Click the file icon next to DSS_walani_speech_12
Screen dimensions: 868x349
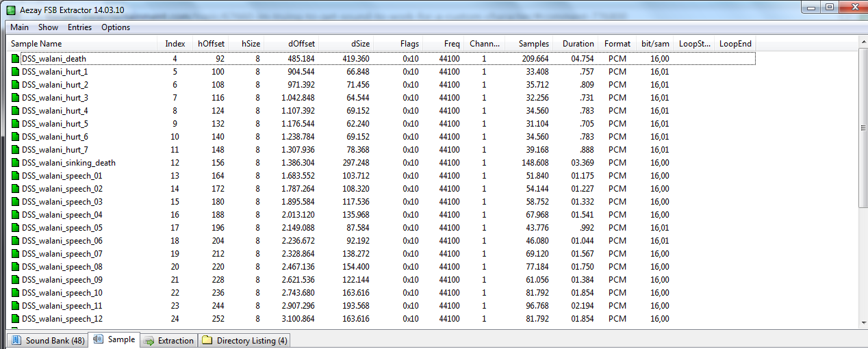tap(16, 319)
